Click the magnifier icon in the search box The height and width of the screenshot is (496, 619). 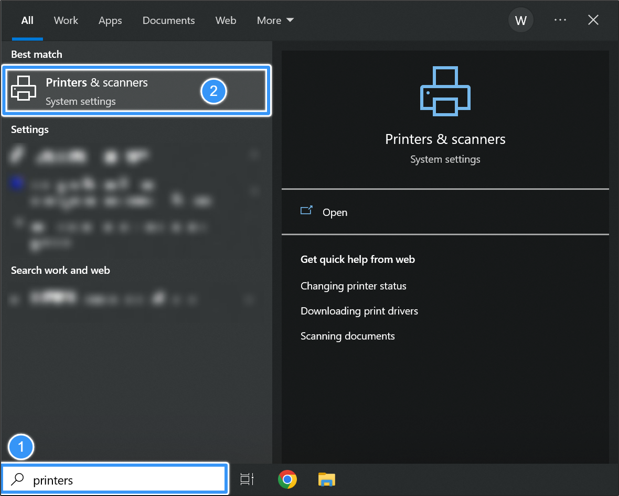coord(18,480)
